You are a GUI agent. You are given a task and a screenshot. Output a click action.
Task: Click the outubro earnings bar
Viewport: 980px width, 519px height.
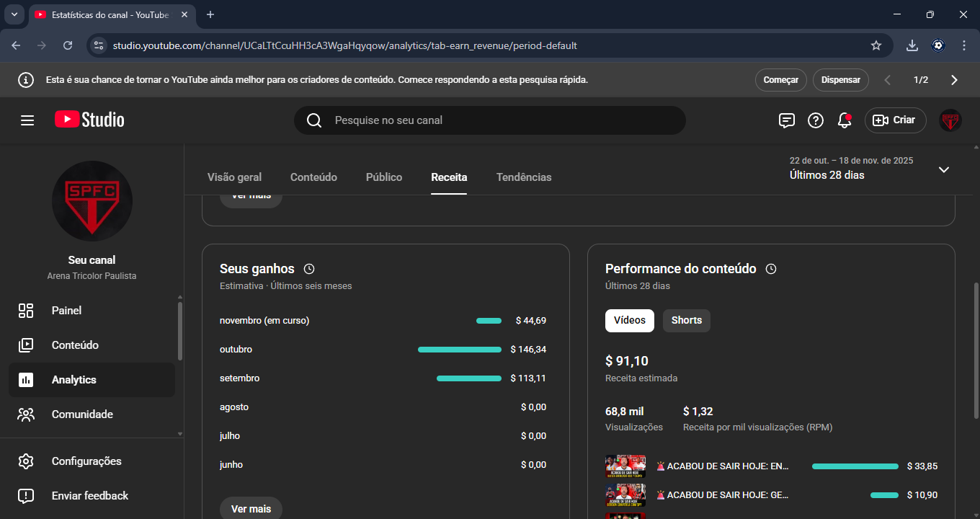click(x=460, y=350)
